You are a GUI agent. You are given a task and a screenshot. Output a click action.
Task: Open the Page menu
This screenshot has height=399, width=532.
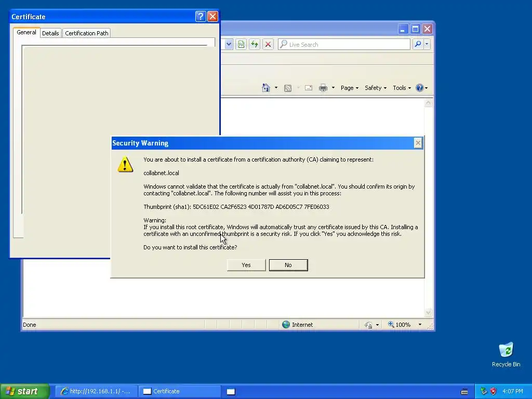pyautogui.click(x=350, y=88)
